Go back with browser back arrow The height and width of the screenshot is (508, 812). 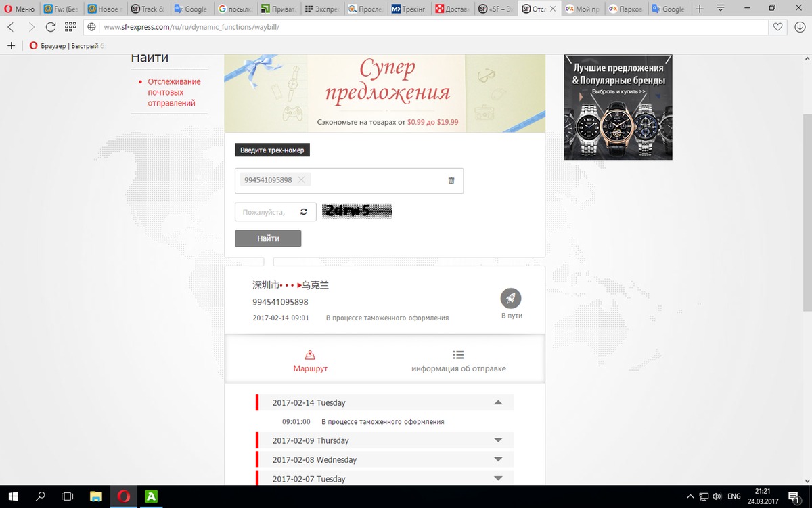click(12, 27)
